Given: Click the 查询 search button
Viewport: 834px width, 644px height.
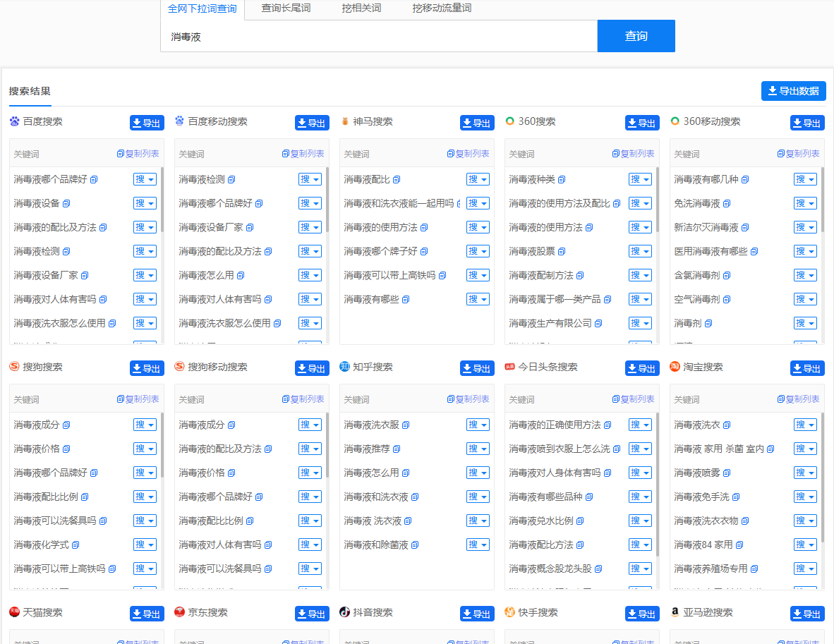Looking at the screenshot, I should (x=636, y=36).
